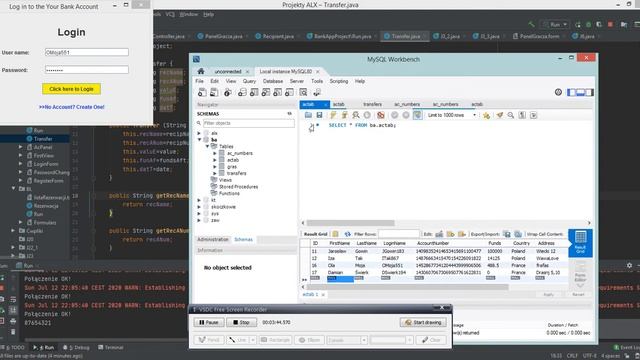Viewport: 640px width, 360px height.
Task: Click the Password input field
Action: click(x=87, y=70)
